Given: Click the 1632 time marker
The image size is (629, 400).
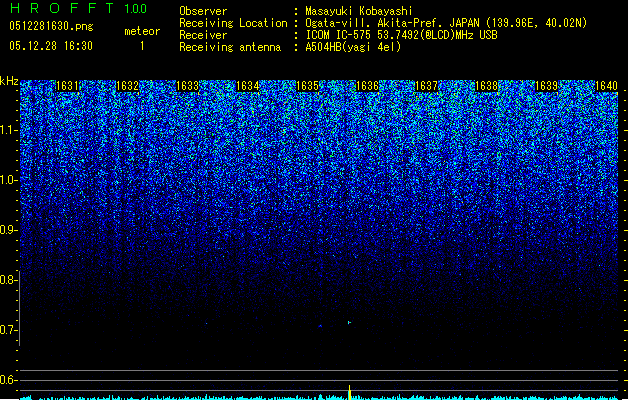Looking at the screenshot, I should [x=127, y=86].
